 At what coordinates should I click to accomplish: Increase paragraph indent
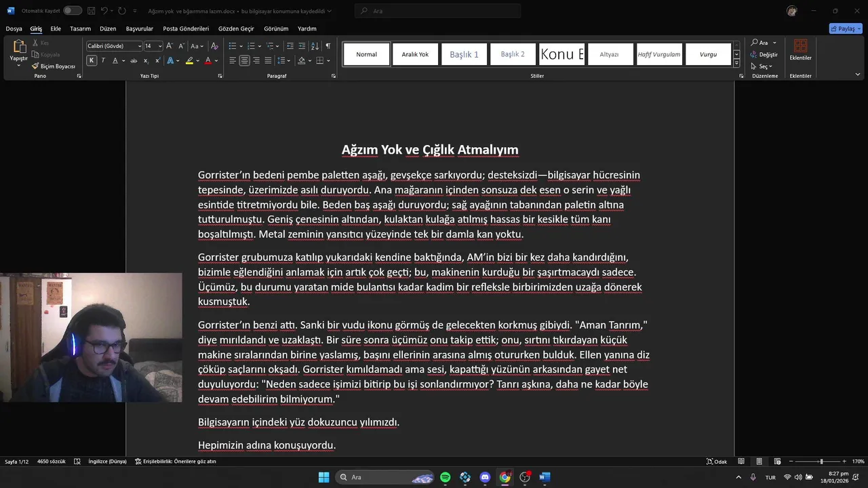coord(302,46)
